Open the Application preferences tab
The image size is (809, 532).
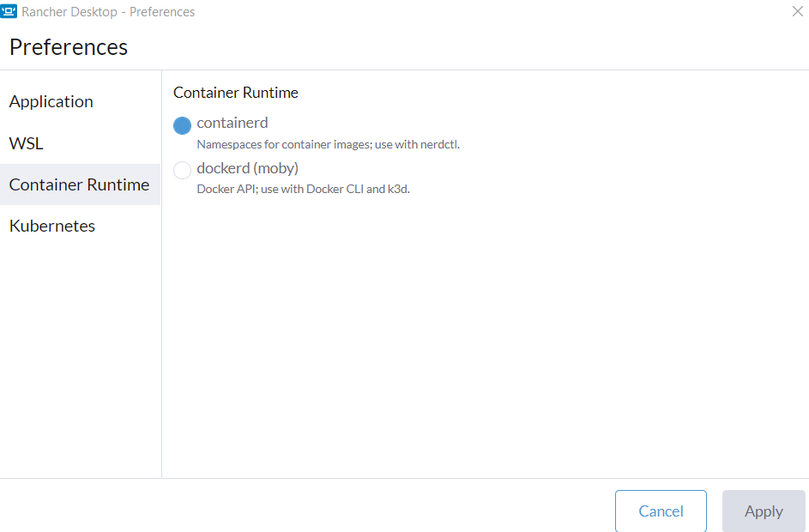(x=51, y=101)
